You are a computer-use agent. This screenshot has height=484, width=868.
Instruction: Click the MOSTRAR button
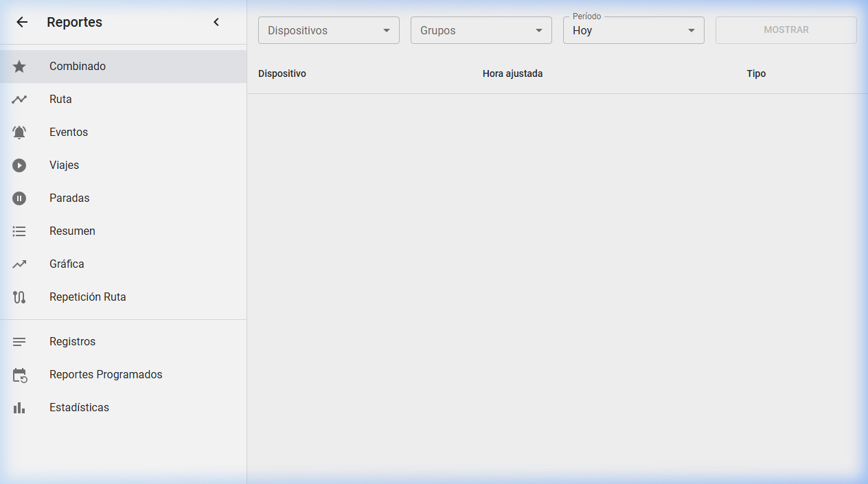[x=786, y=30]
